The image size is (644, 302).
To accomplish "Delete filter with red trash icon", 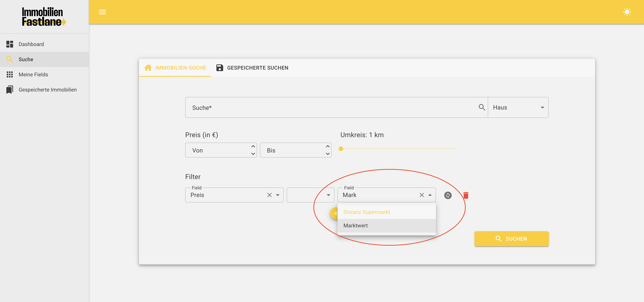I will (466, 195).
